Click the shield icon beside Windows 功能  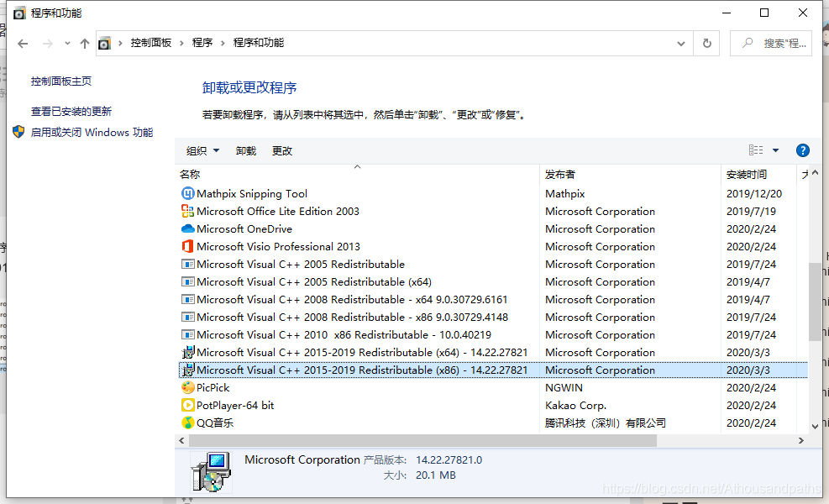(18, 132)
